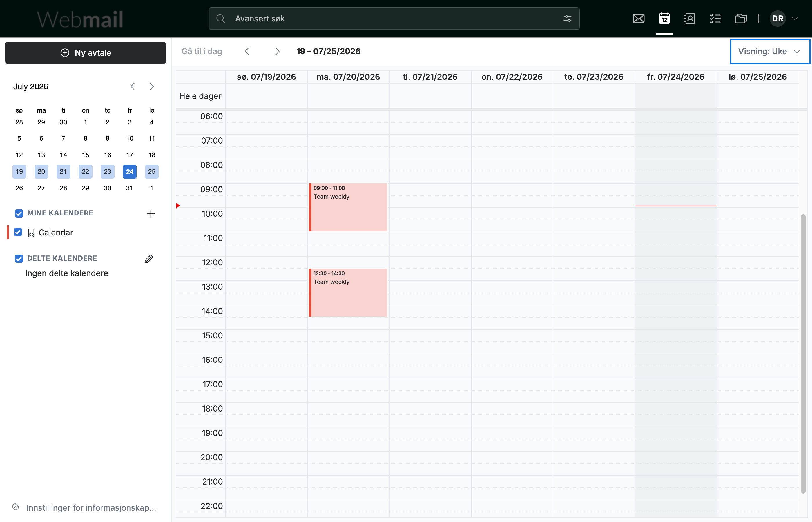This screenshot has width=812, height=522.
Task: Go to next month in mini calendar
Action: 152,86
